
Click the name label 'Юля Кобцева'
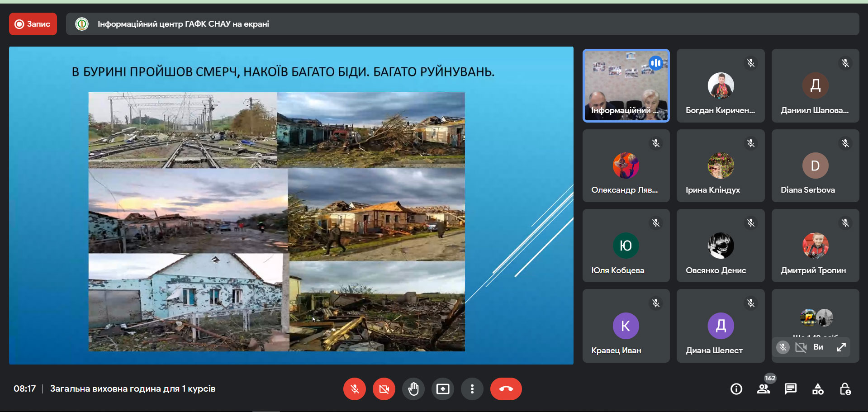pyautogui.click(x=618, y=270)
